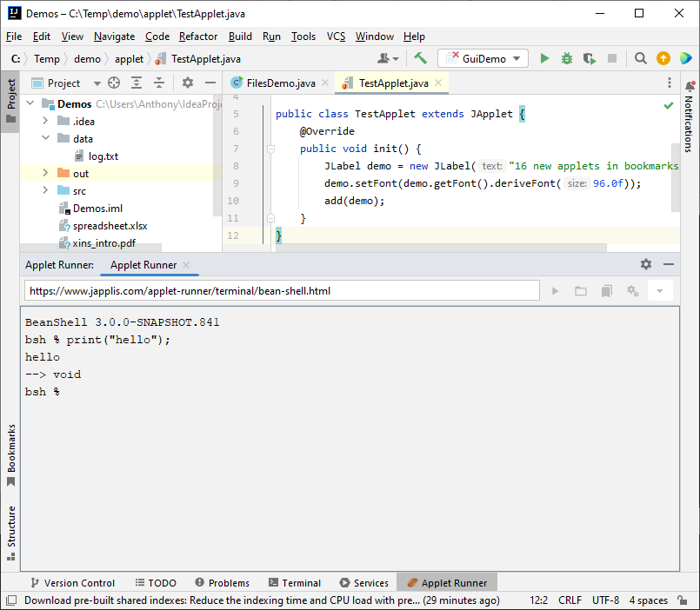Open the Project view selector dropdown
The image size is (700, 610).
66,83
